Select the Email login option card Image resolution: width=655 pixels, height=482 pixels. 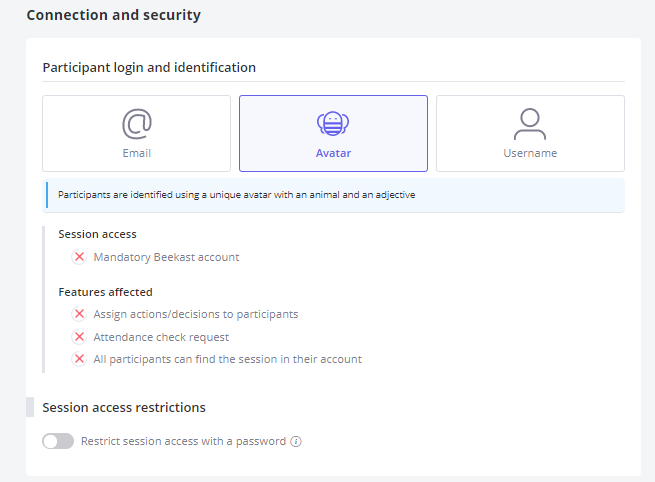pyautogui.click(x=137, y=133)
